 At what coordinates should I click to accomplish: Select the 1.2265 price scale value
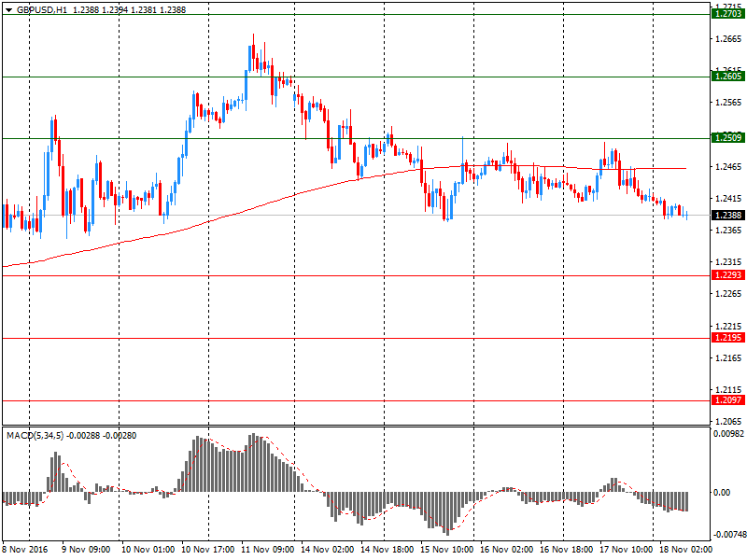(729, 294)
